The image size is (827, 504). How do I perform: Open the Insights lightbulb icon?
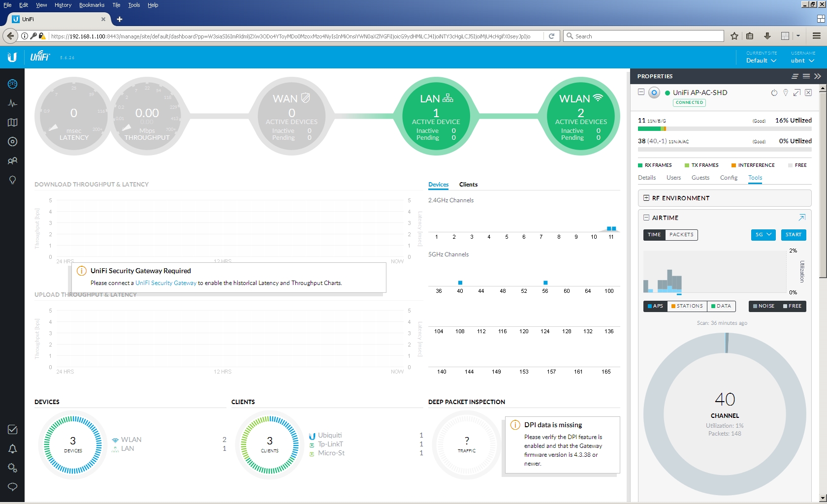12,180
